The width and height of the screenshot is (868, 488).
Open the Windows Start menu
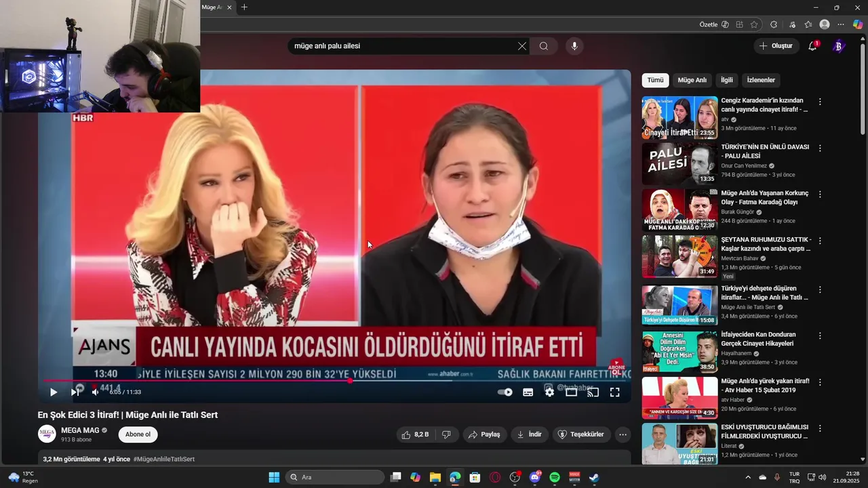pos(274,477)
